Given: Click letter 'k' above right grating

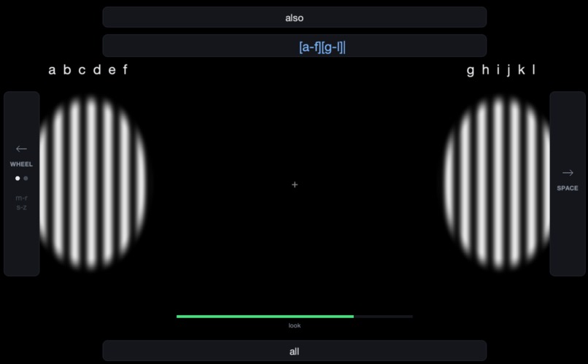Looking at the screenshot, I should [522, 69].
